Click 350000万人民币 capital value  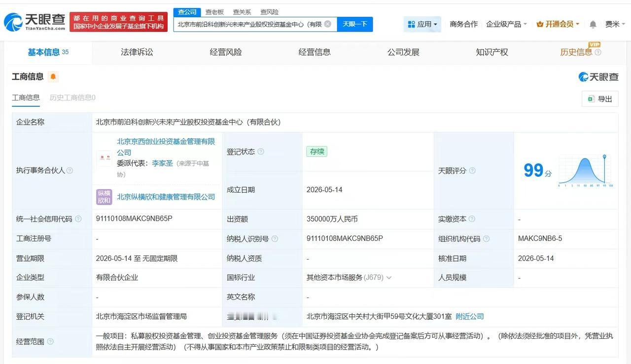(x=332, y=219)
